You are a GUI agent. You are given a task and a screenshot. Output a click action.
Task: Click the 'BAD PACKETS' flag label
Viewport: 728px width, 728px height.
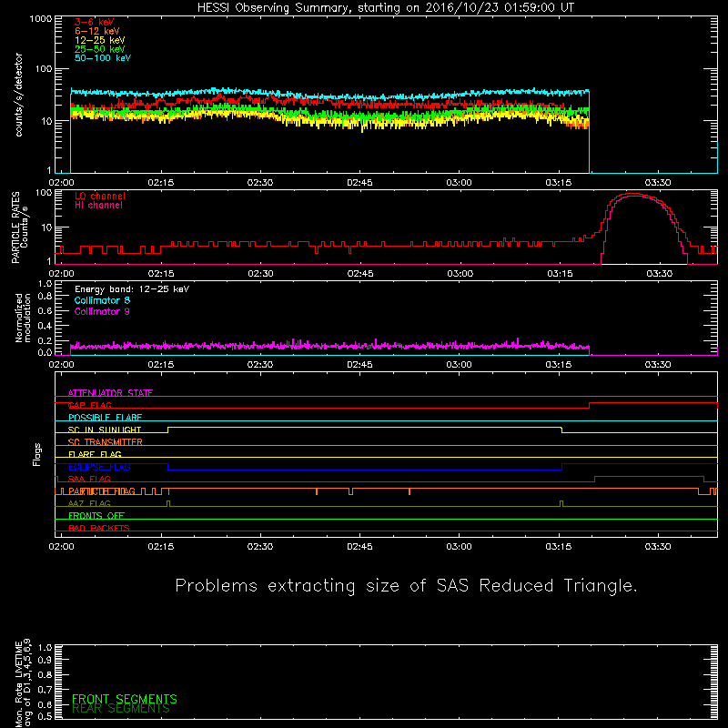(x=99, y=528)
